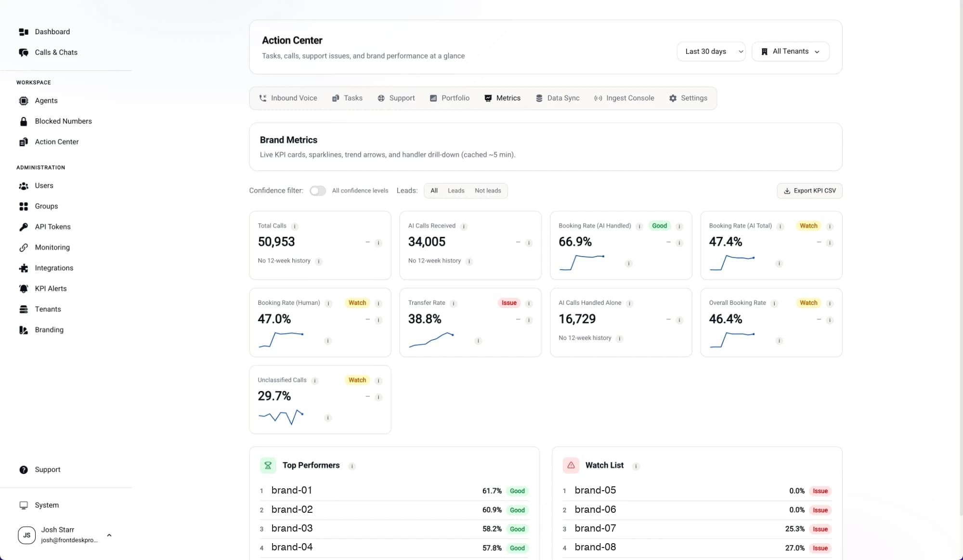Click the System monitor icon
Screen dimensions: 963x560
(24, 505)
